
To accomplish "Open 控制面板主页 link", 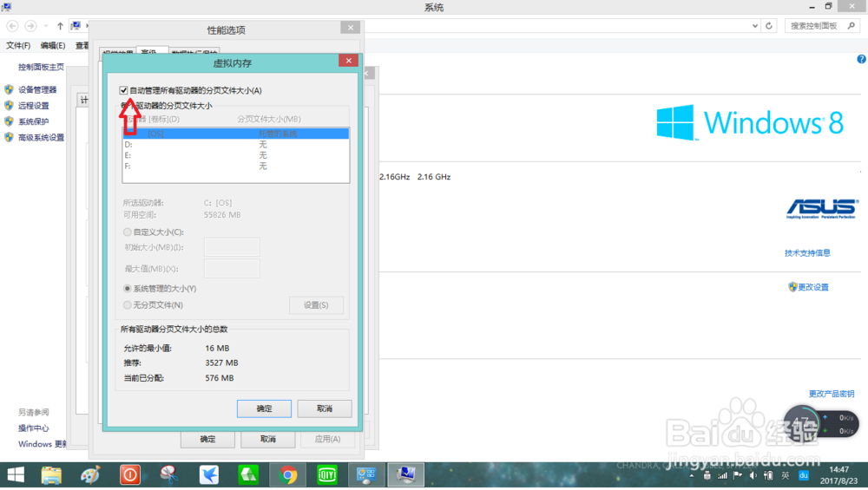I will coord(42,67).
